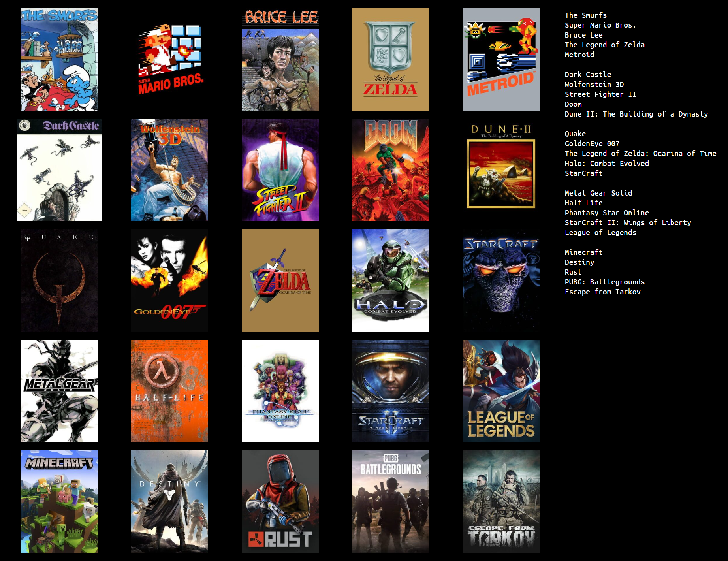Screen dimensions: 728x561
Task: Open the Wolfenstein 3D cover
Action: tap(169, 170)
